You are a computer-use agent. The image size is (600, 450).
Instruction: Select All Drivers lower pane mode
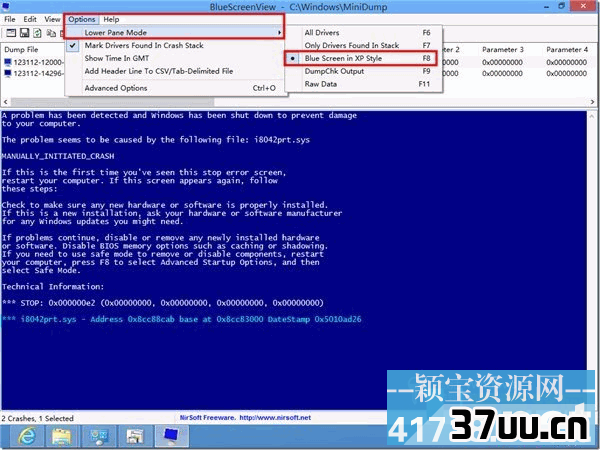click(x=364, y=33)
